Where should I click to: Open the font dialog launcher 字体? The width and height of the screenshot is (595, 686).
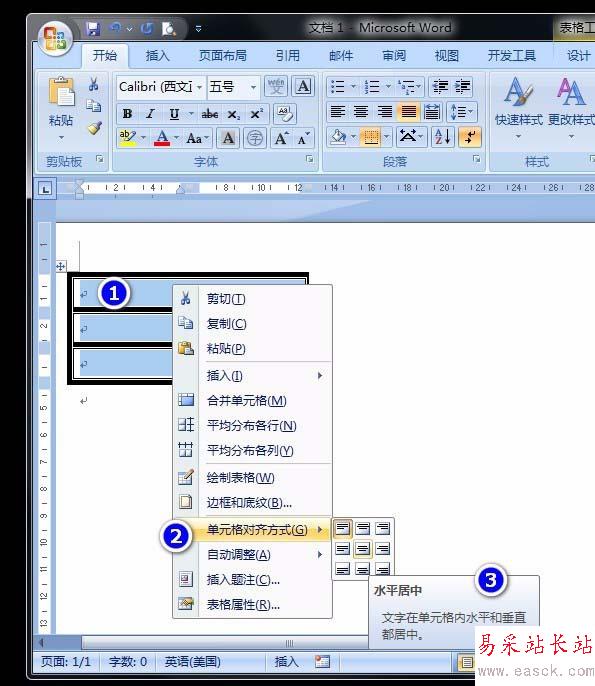(x=310, y=160)
